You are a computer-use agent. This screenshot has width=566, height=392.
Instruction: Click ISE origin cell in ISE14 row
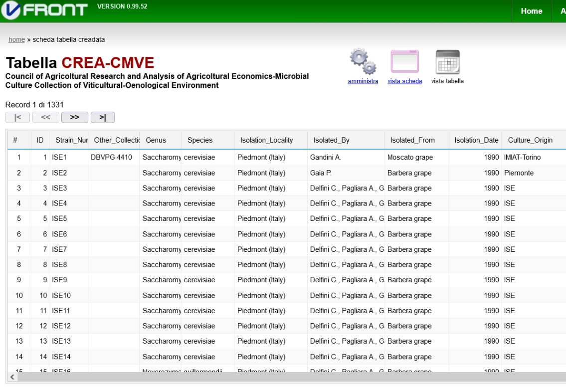click(x=534, y=357)
